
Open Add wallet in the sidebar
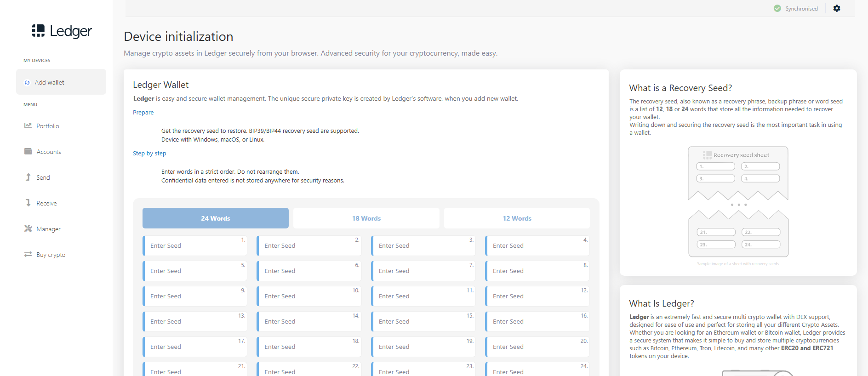pos(61,82)
